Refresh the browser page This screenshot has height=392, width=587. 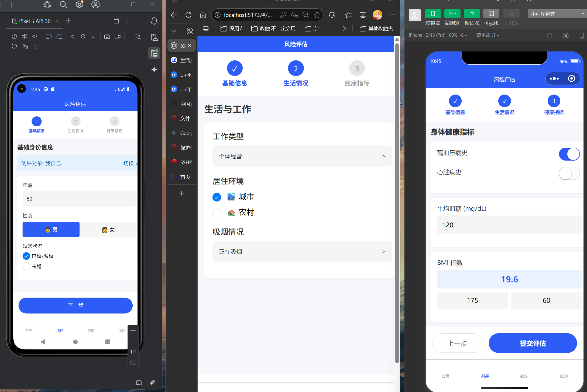coord(188,15)
